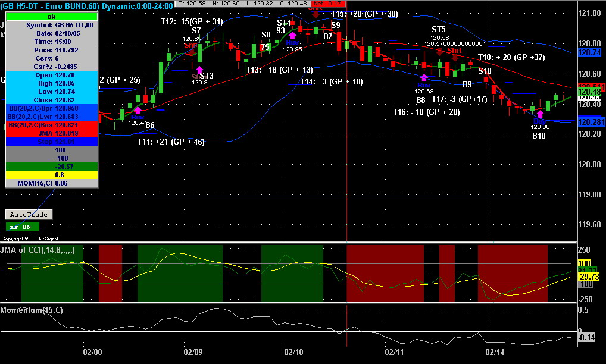Image resolution: width=606 pixels, height=364 pixels.
Task: Click the T17: -3 (GP+17) annotation
Action: coord(459,99)
